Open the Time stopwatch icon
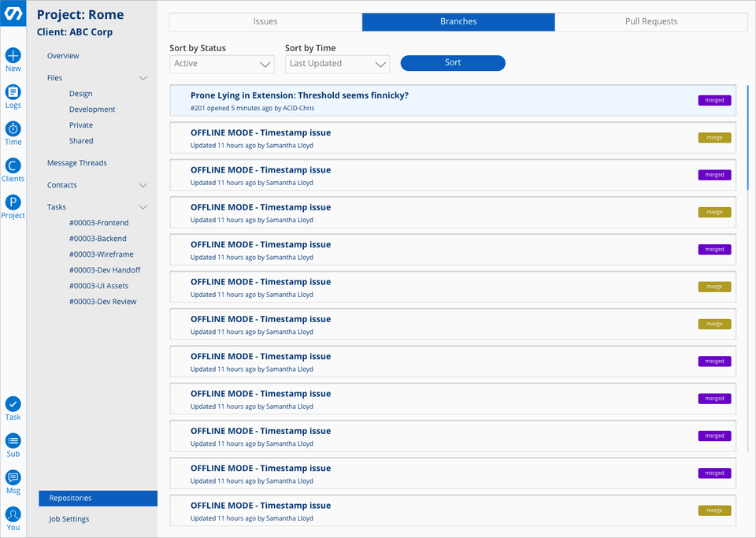756x538 pixels. click(x=13, y=129)
